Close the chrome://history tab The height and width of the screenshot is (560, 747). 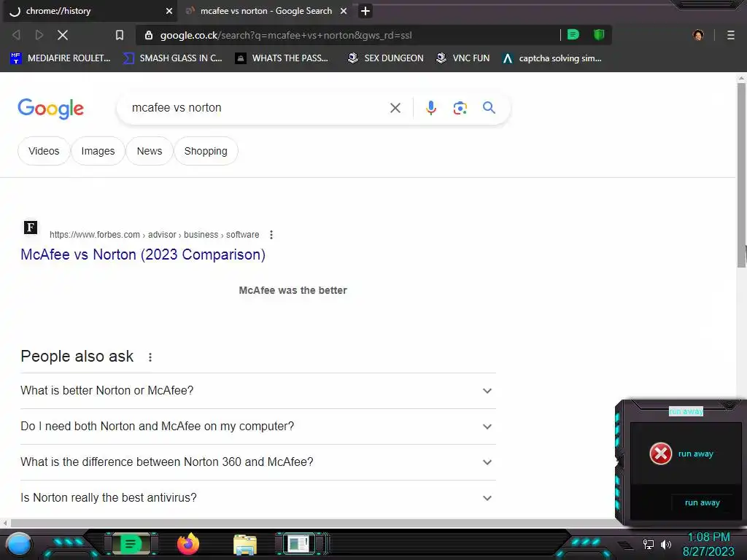[x=169, y=11]
